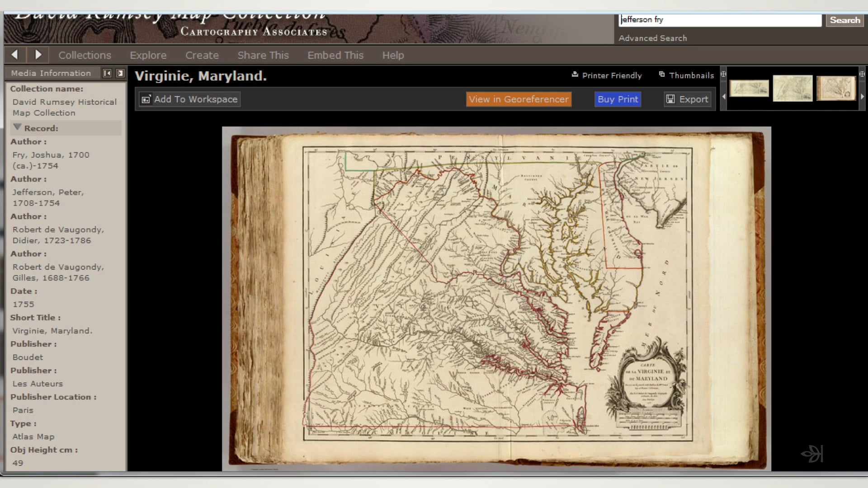868x488 pixels.
Task: Collapse the Record section triangle
Action: [17, 127]
